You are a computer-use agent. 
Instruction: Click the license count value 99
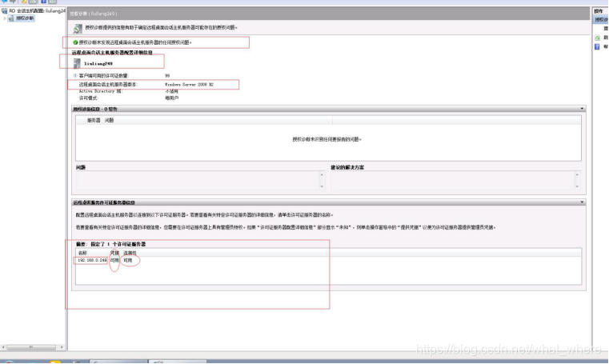(x=167, y=76)
